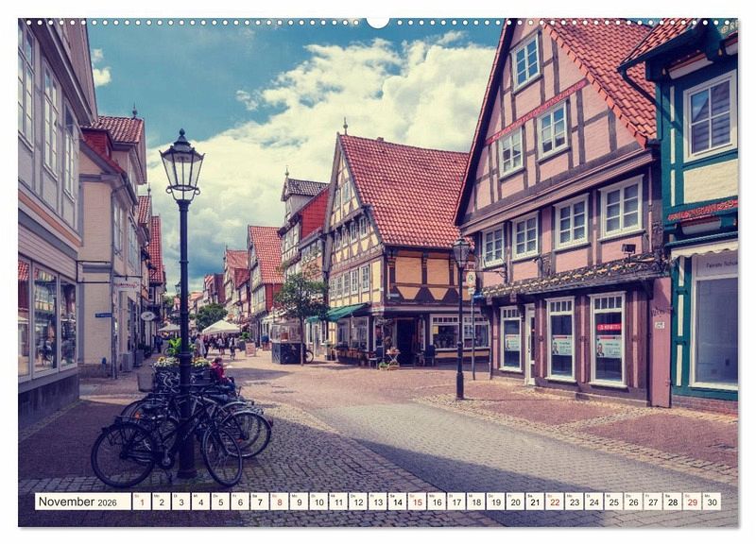Click the calendar hanging hole at top center
Viewport: 756px width, 545px height.
coord(378,22)
